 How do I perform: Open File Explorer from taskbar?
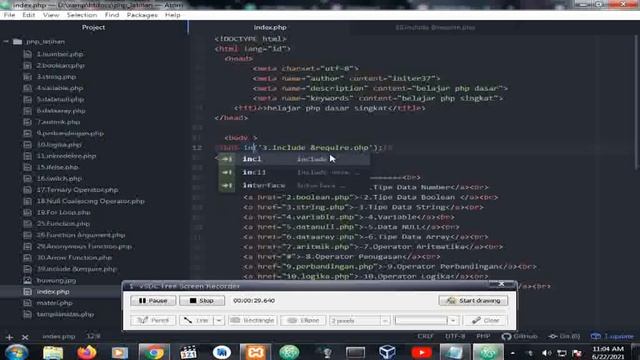[53, 352]
